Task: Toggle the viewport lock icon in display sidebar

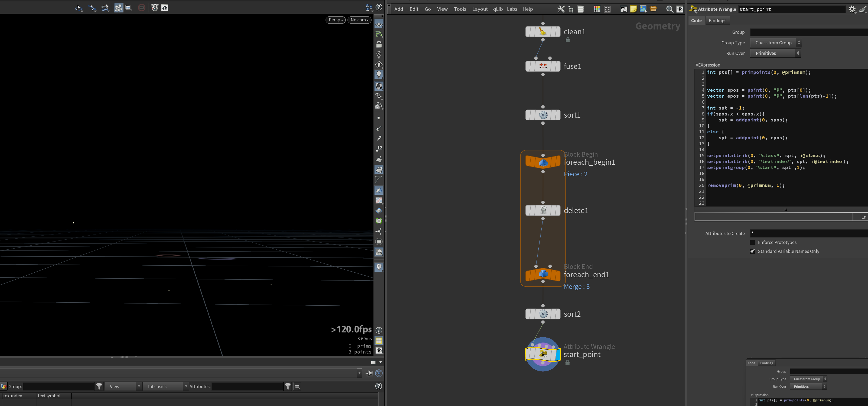Action: pyautogui.click(x=379, y=44)
